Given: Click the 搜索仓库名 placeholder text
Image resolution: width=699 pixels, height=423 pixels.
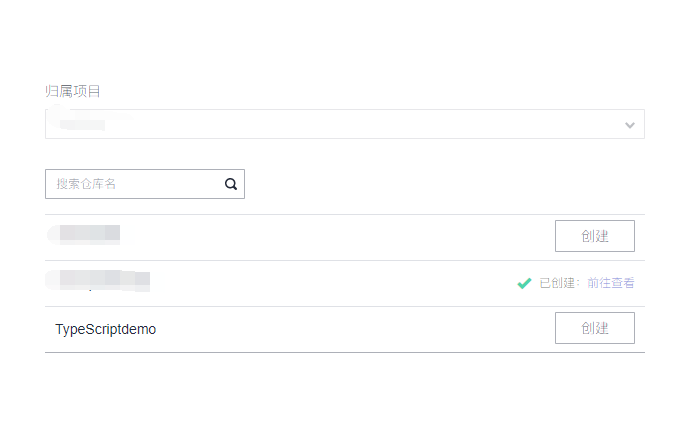Looking at the screenshot, I should coord(86,184).
